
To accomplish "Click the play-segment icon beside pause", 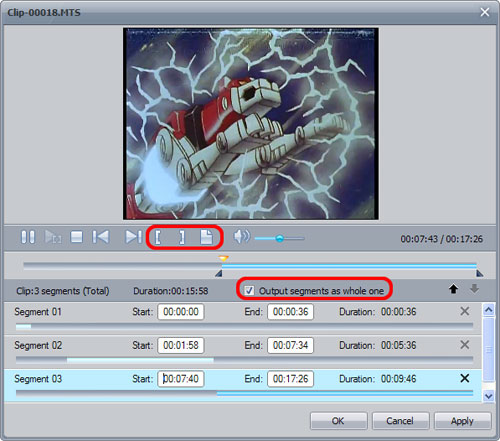I will [53, 237].
